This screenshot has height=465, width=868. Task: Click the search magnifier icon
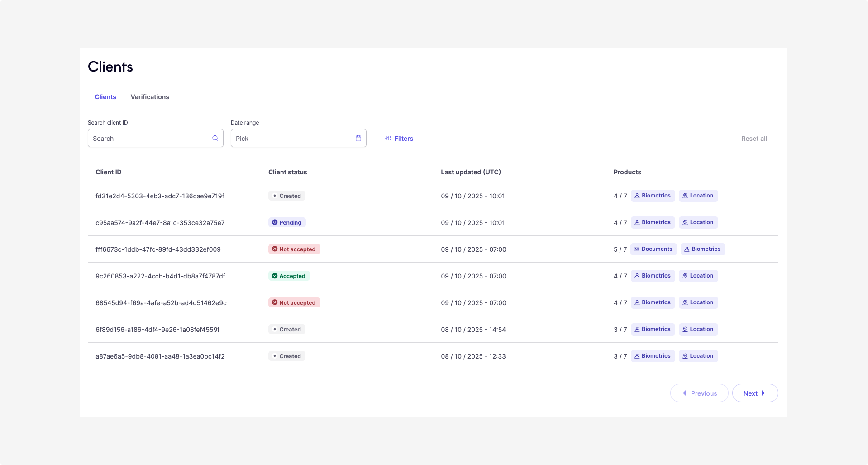(215, 138)
